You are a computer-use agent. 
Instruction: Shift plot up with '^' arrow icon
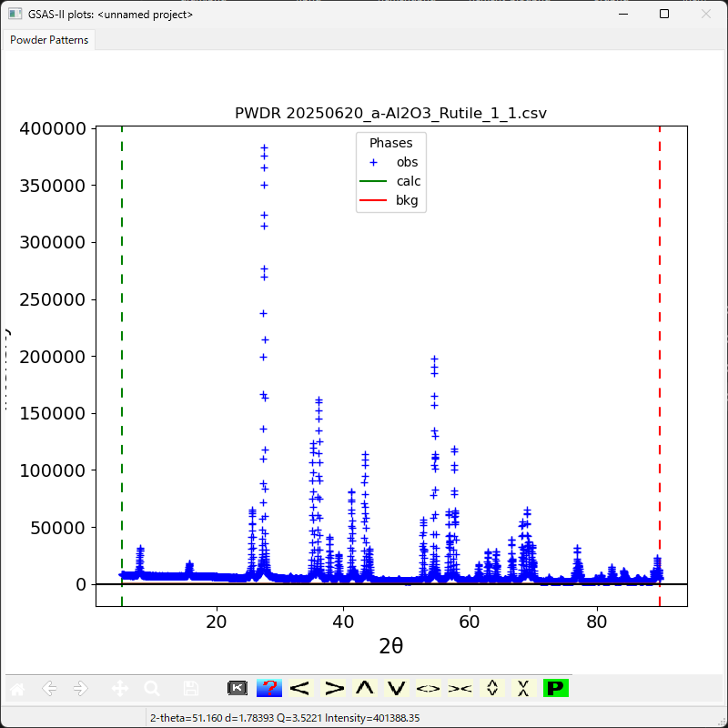click(365, 689)
